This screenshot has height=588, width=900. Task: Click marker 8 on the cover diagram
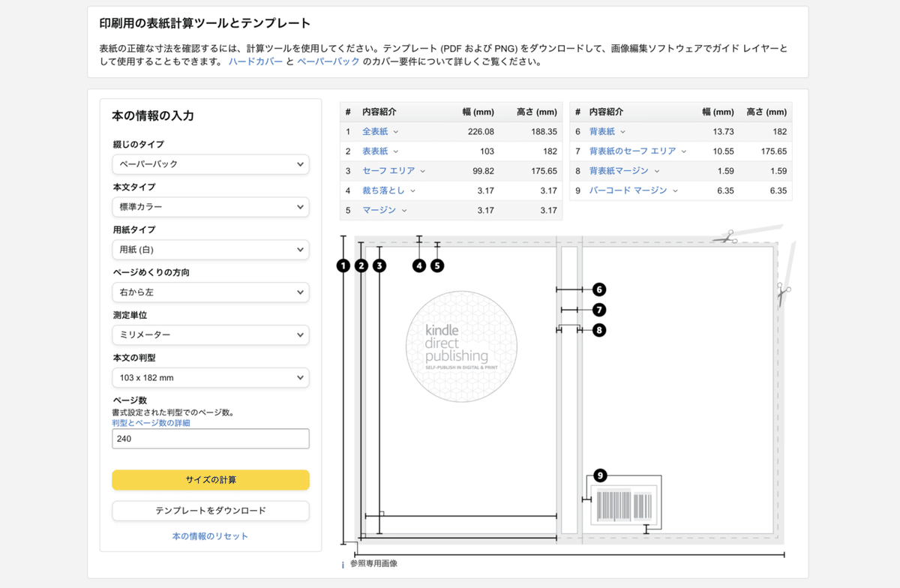pyautogui.click(x=598, y=330)
